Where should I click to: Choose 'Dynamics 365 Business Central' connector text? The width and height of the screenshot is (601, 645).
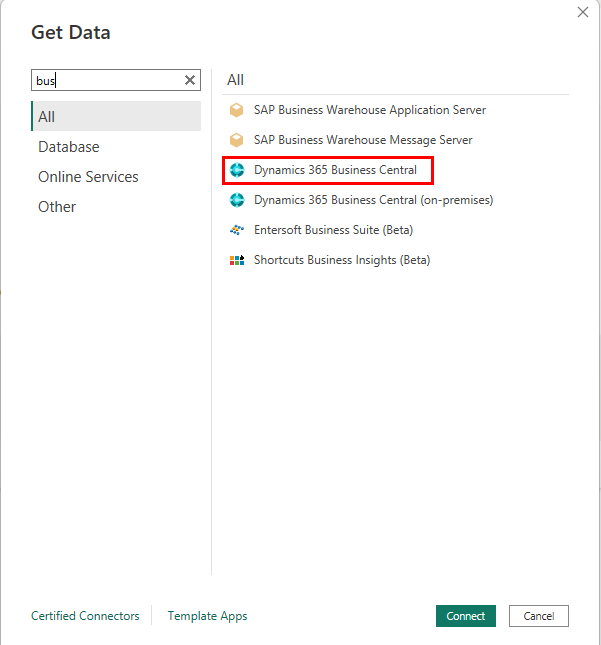pyautogui.click(x=335, y=170)
